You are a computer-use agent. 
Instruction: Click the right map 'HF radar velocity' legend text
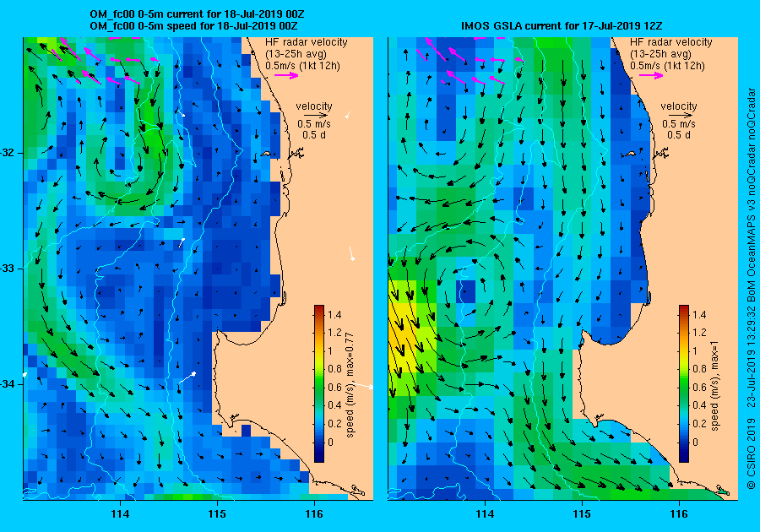pyautogui.click(x=671, y=42)
